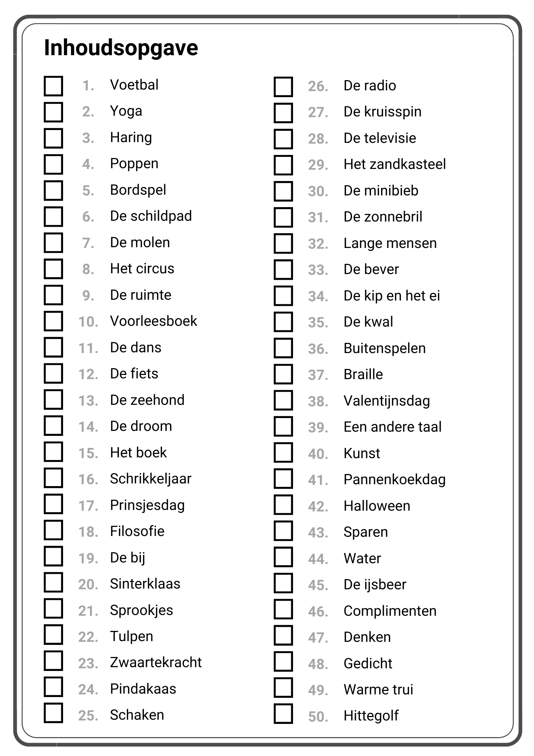The image size is (534, 756).
Task: Mark the Halloween checkbox
Action: (283, 505)
